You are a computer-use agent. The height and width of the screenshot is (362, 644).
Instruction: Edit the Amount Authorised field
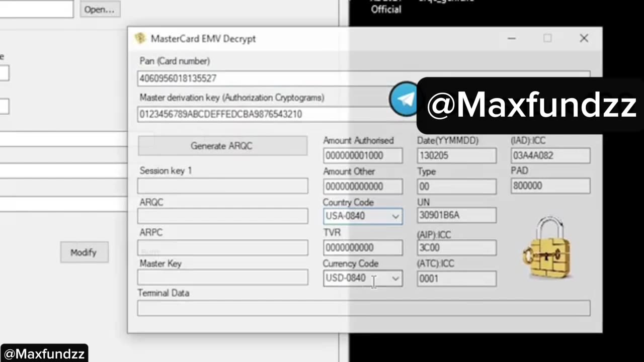[x=363, y=155]
